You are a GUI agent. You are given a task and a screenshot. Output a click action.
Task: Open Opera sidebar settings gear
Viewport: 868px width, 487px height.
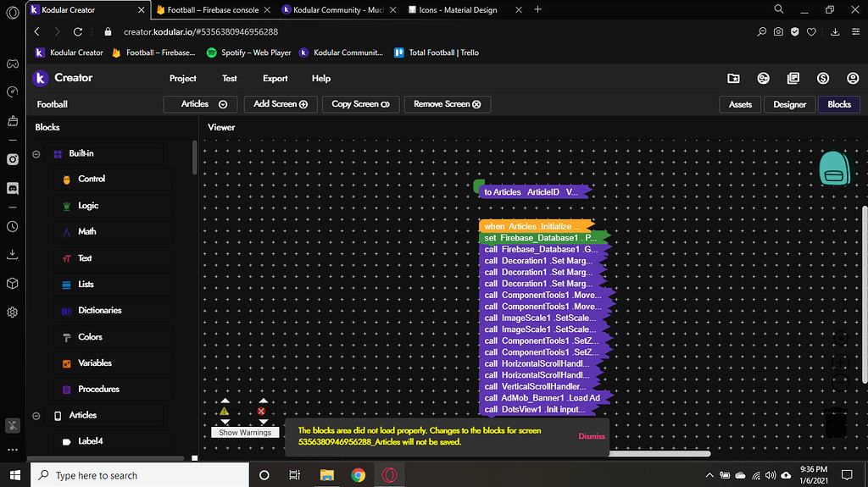tap(12, 313)
